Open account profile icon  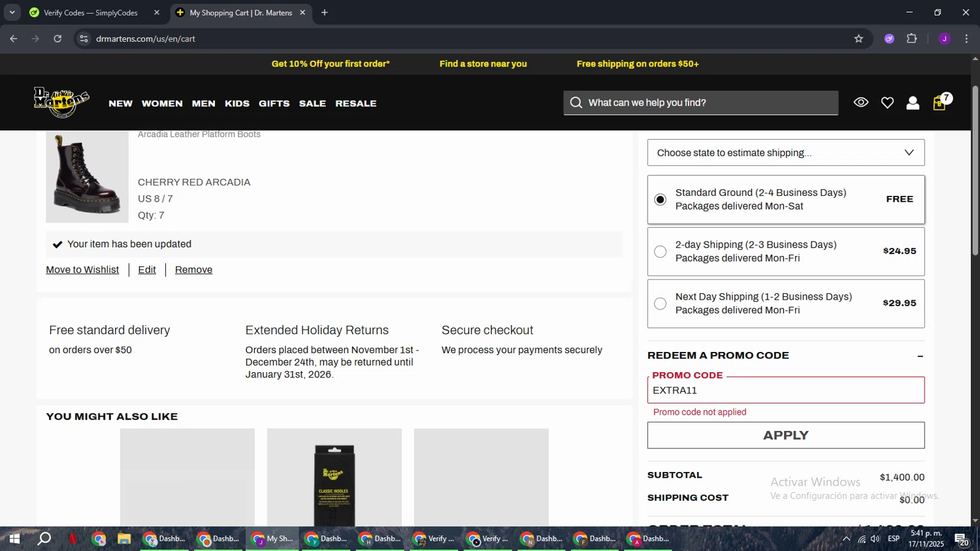pos(913,102)
